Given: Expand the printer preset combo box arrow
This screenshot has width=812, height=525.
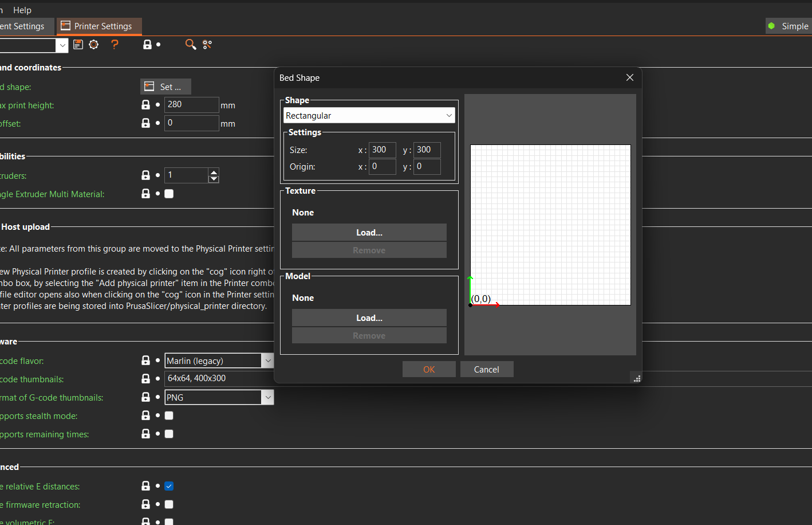Looking at the screenshot, I should tap(62, 45).
